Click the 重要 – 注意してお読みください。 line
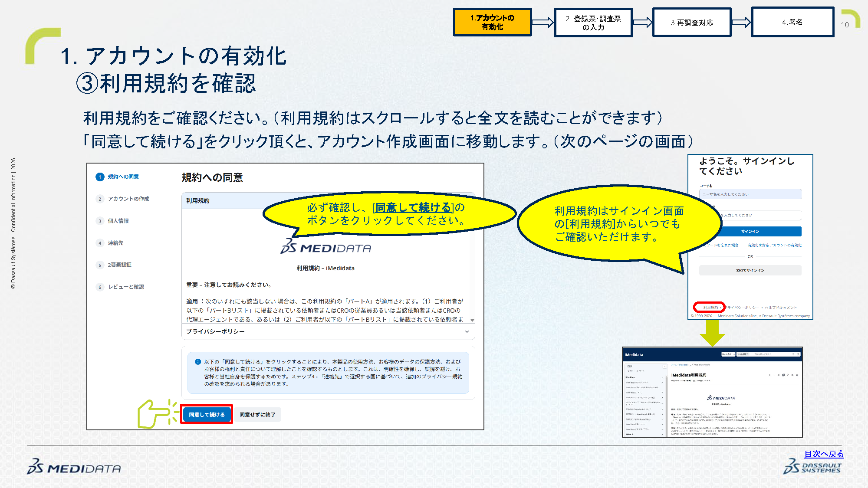This screenshot has width=868, height=488. [x=229, y=285]
